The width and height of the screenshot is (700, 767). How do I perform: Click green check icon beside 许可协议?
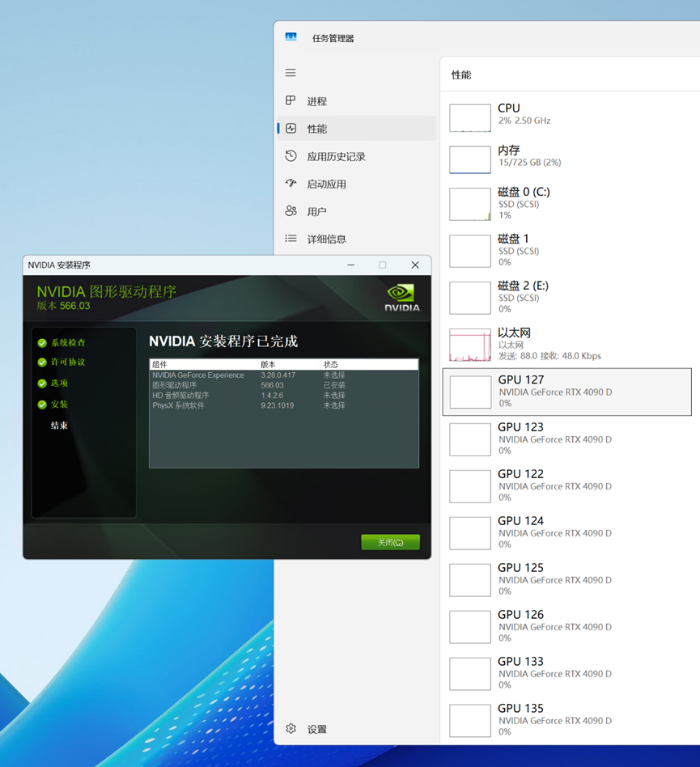tap(42, 362)
